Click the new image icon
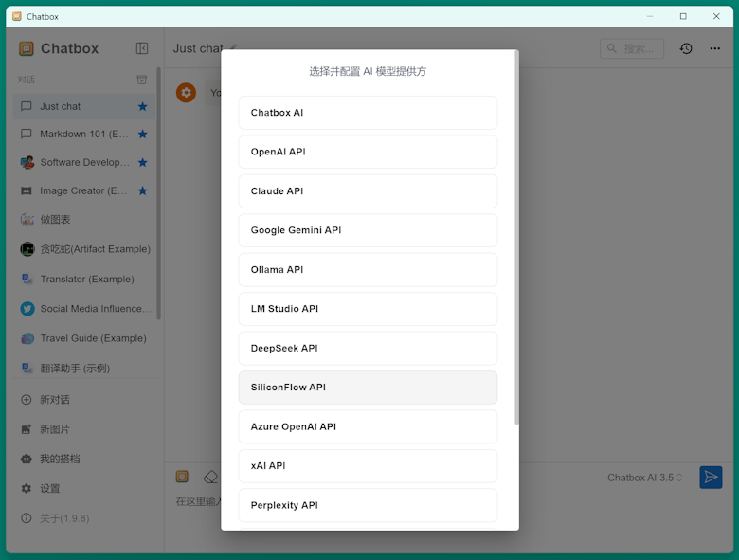The height and width of the screenshot is (560, 739). (27, 429)
